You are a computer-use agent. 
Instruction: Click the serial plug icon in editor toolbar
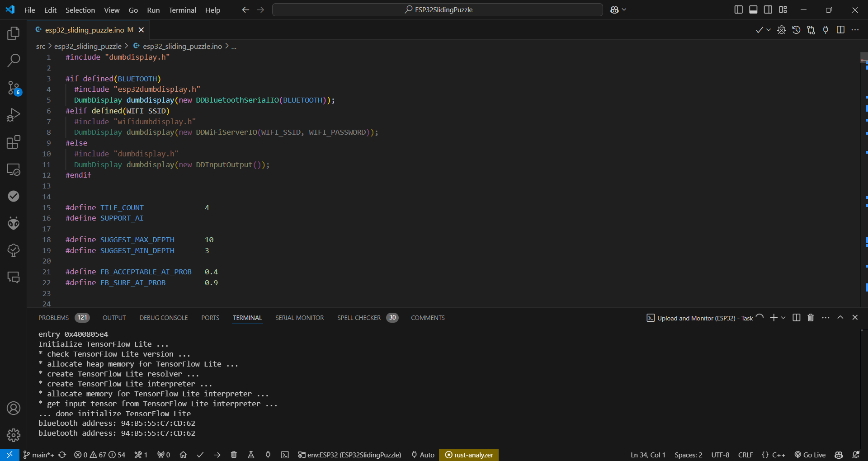click(826, 30)
